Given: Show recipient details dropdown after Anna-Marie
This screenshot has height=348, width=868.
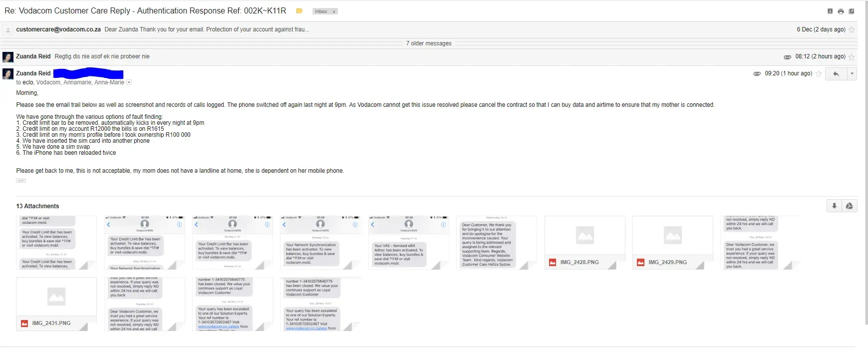Looking at the screenshot, I should pyautogui.click(x=129, y=82).
